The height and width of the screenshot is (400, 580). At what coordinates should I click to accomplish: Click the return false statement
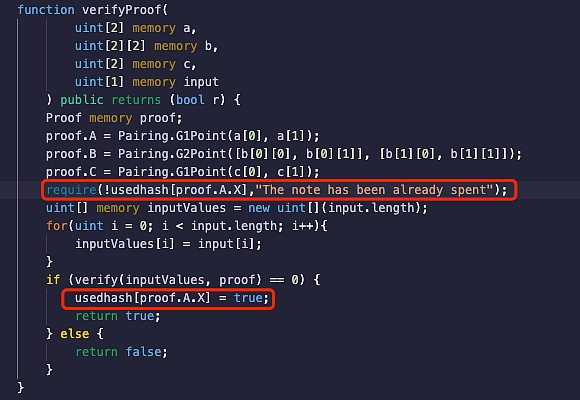(121, 352)
